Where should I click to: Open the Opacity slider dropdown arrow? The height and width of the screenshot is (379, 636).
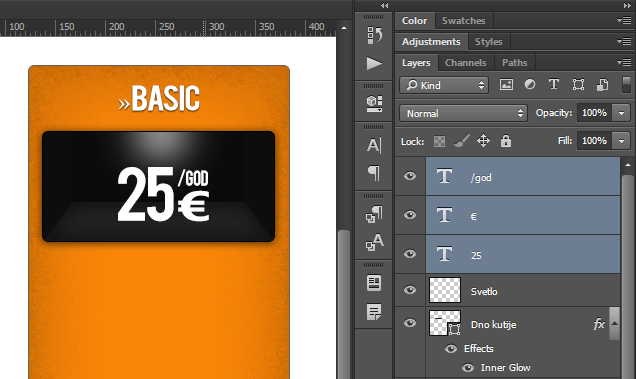(621, 113)
